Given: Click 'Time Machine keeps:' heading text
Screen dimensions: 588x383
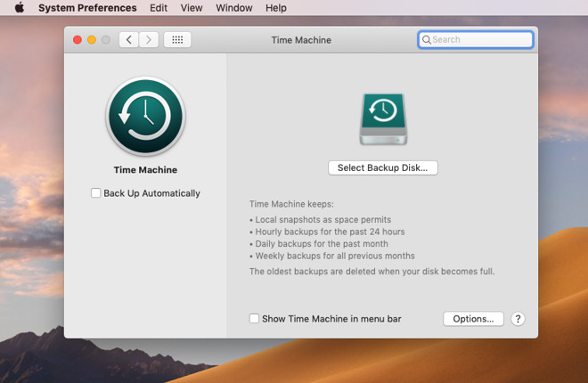Looking at the screenshot, I should click(291, 204).
